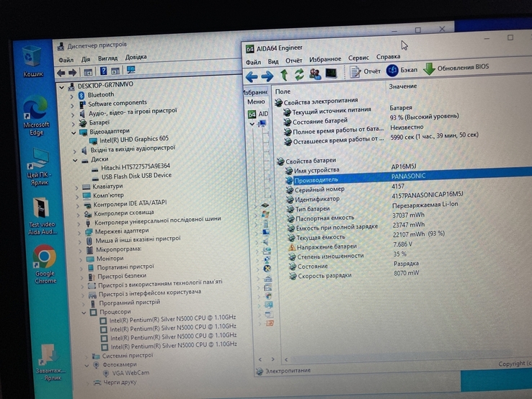This screenshot has width=532, height=399.
Task: Expand the Батареї node
Action: 73,124
